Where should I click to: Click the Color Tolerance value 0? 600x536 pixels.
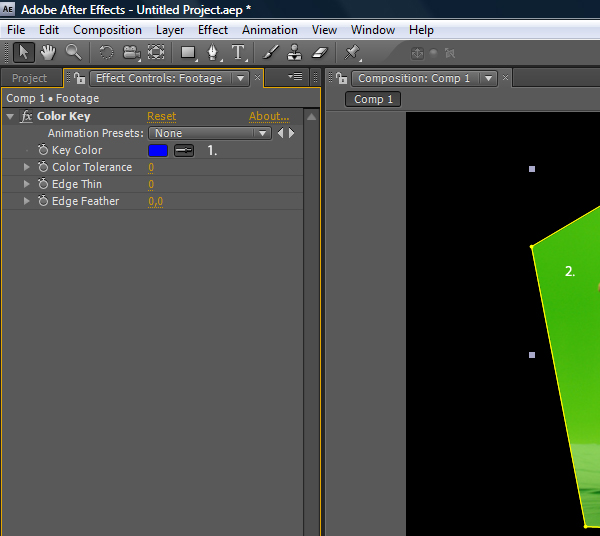coord(151,168)
